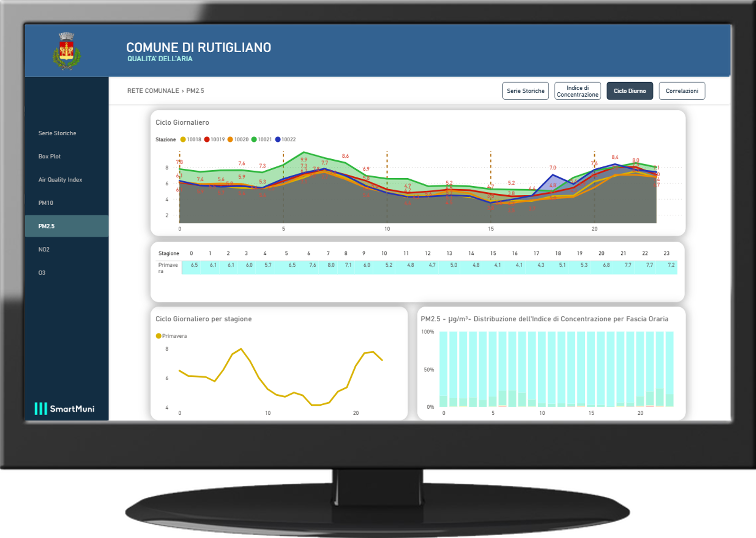Click hour column header 12 in table
This screenshot has width=756, height=538.
[x=427, y=254]
